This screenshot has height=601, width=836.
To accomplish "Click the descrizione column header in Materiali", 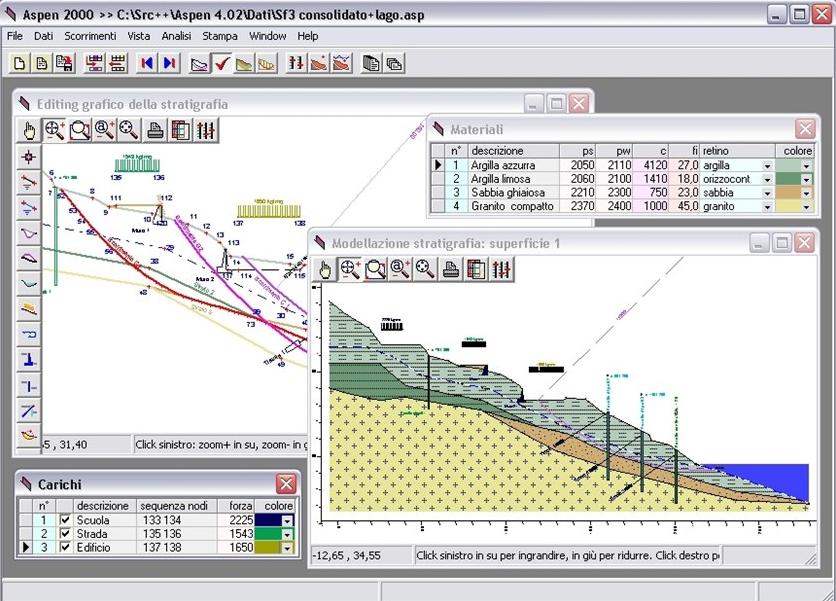I will click(498, 150).
